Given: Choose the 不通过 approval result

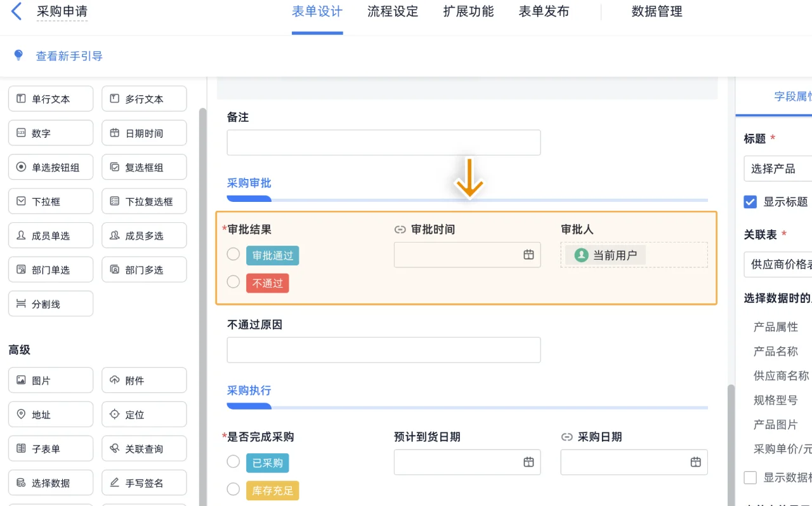Looking at the screenshot, I should (233, 282).
